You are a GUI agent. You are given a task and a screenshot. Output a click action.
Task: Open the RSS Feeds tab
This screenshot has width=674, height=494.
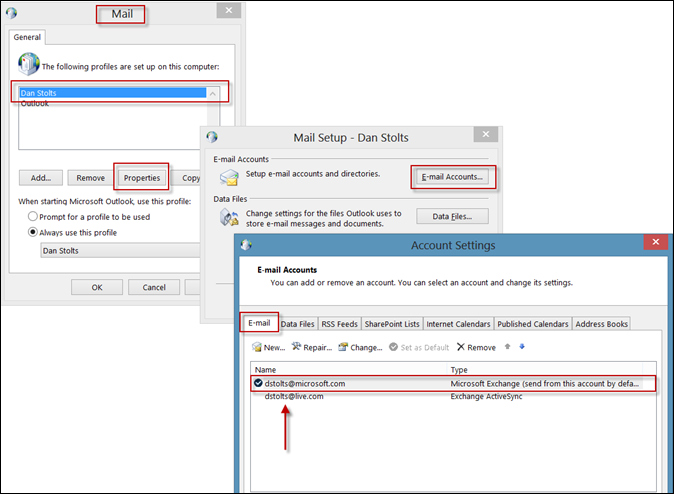pyautogui.click(x=340, y=324)
